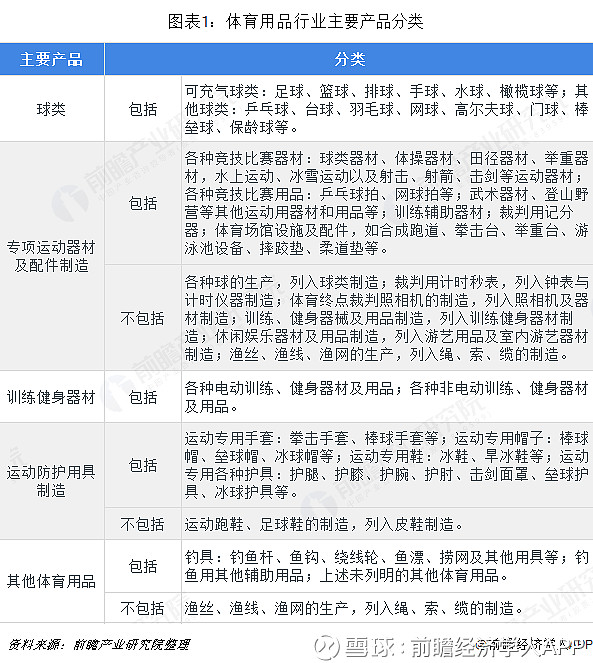Click the text starting 各种竞技比赛器材：球类器材

(x=386, y=203)
